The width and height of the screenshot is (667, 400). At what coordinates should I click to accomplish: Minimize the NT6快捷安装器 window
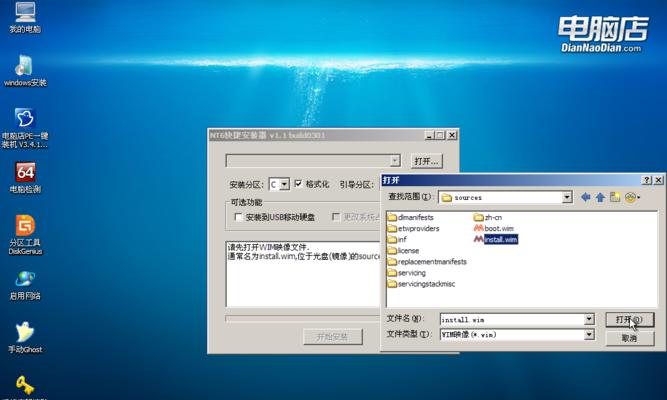(x=429, y=135)
